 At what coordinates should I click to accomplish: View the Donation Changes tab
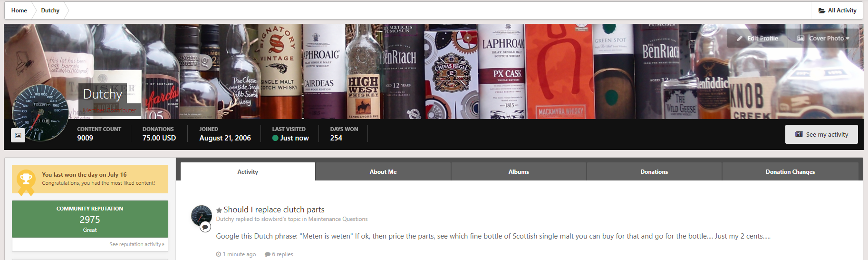(x=790, y=172)
